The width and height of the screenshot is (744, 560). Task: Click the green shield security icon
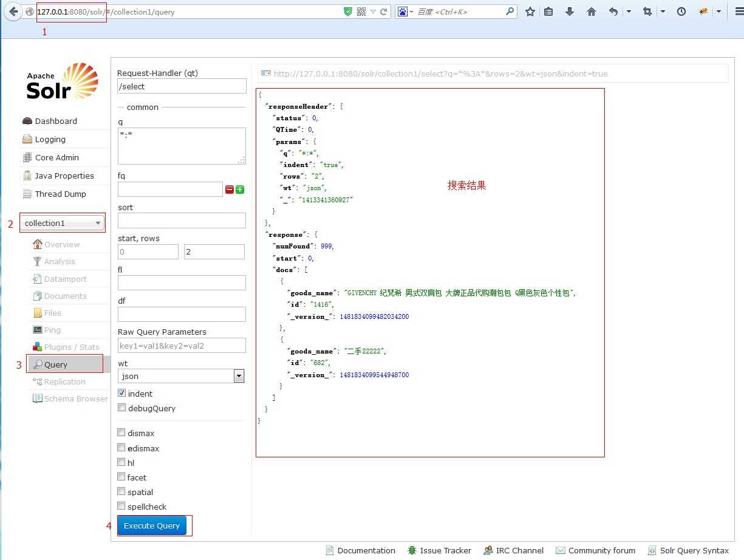348,12
